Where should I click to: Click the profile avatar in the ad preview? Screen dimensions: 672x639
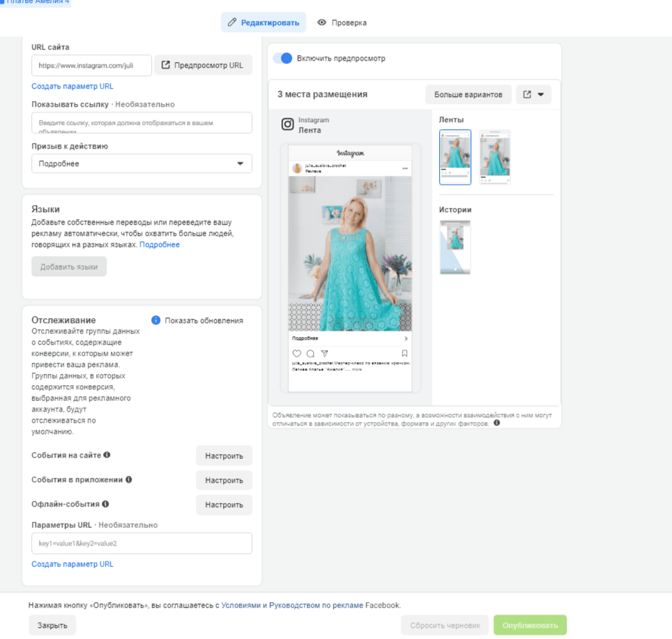[297, 168]
